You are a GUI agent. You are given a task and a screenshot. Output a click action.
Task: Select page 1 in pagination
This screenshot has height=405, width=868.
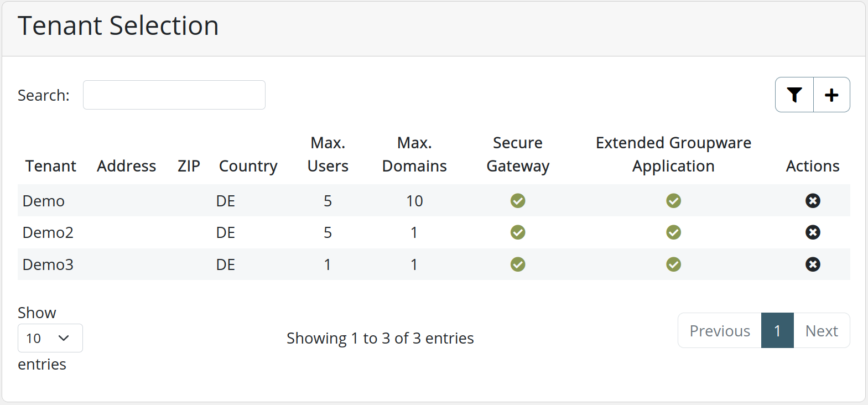click(777, 331)
